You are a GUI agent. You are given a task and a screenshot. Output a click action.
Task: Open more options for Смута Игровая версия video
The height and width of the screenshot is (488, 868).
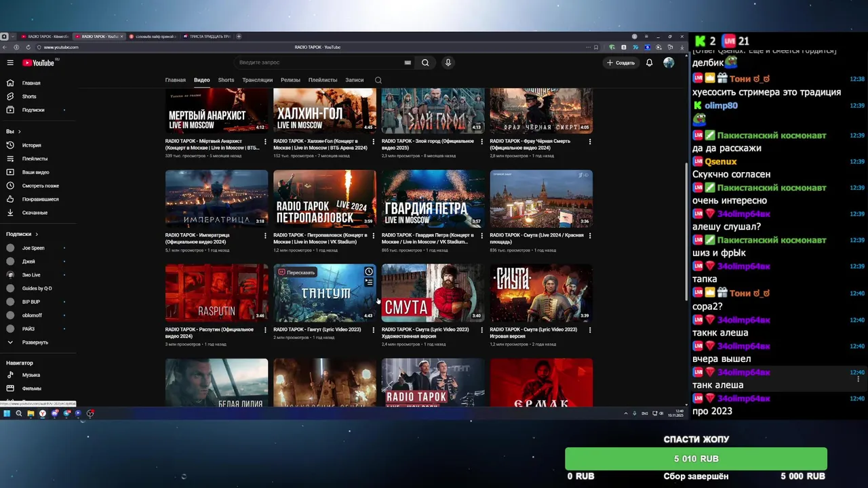point(589,330)
